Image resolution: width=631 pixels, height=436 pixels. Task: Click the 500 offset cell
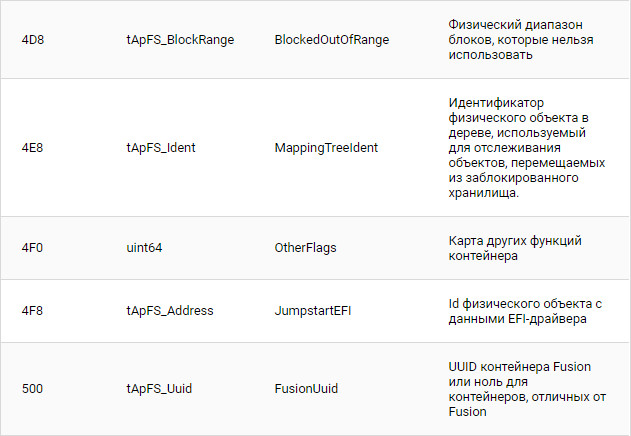pyautogui.click(x=32, y=388)
